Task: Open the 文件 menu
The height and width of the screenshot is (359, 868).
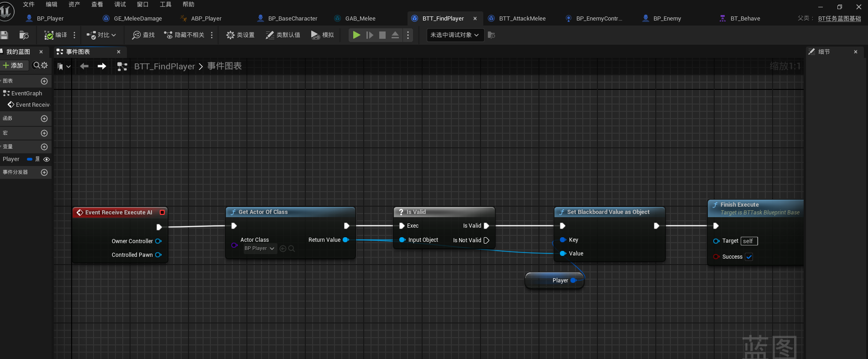Action: (29, 5)
